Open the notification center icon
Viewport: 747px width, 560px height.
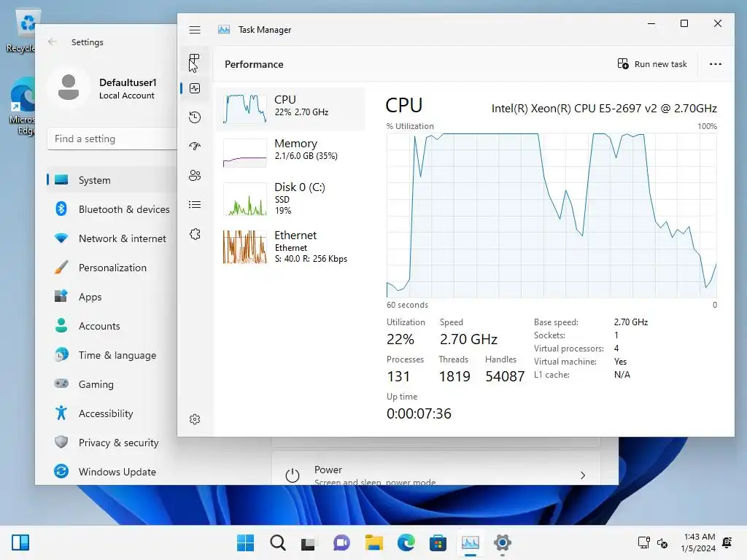click(x=727, y=542)
